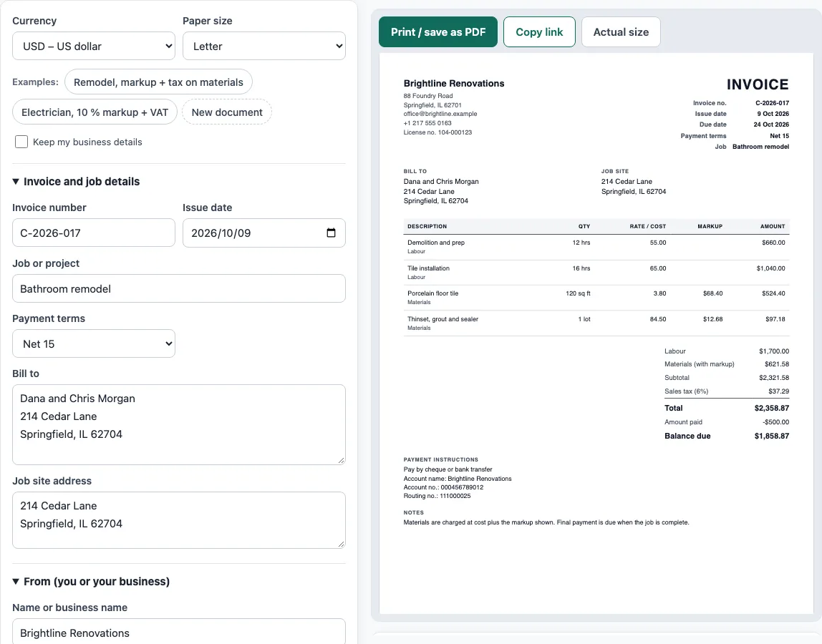The width and height of the screenshot is (822, 644).
Task: Load the Remodel, markup + tax on materials example
Action: (158, 82)
